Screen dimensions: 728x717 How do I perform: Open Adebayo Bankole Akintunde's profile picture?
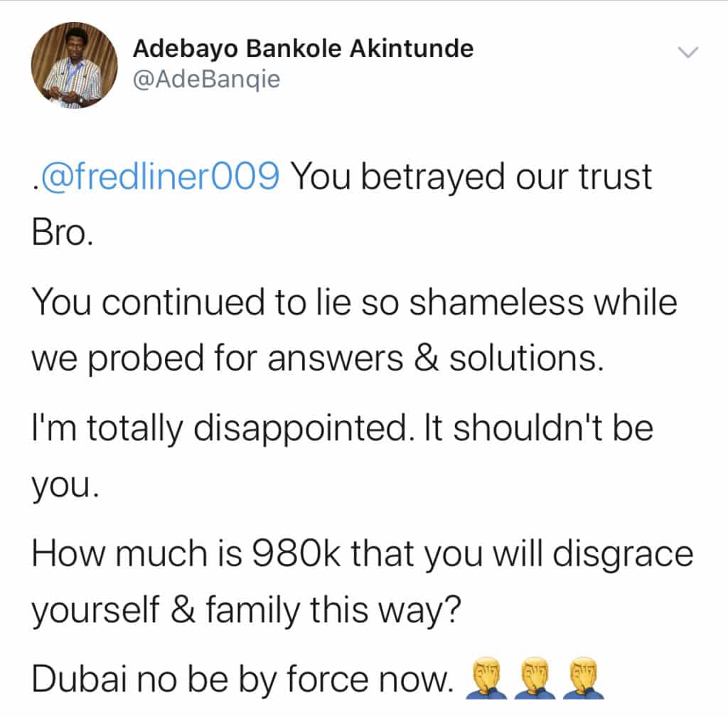tap(74, 65)
